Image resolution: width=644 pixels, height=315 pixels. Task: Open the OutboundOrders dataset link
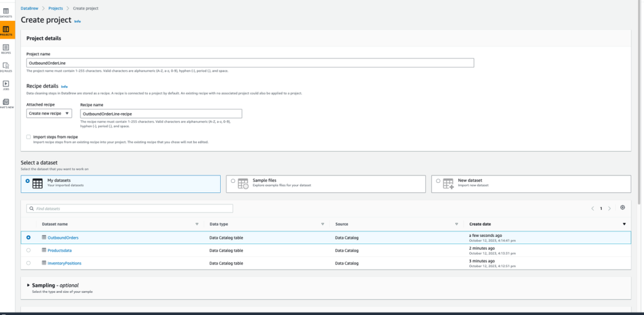tap(63, 238)
